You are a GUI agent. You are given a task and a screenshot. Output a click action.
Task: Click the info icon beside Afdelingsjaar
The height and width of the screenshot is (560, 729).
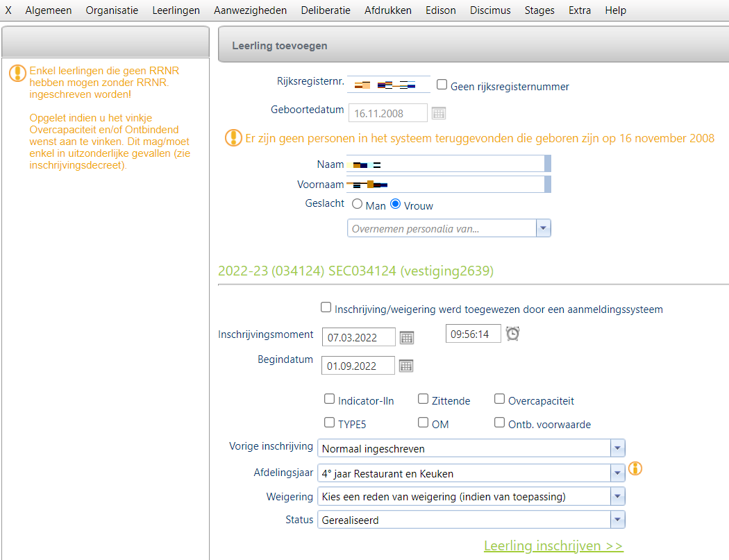coord(635,468)
